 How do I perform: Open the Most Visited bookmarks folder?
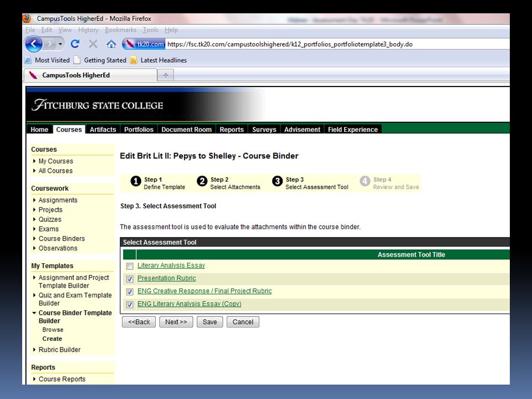pos(47,60)
